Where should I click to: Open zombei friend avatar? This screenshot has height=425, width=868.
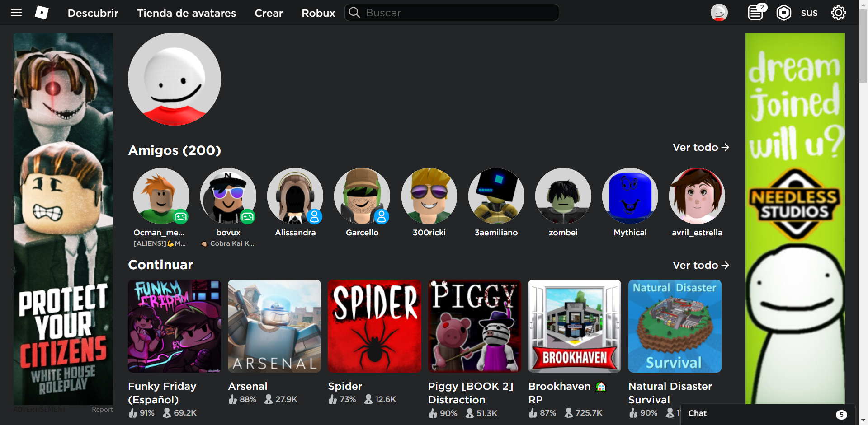coord(563,196)
